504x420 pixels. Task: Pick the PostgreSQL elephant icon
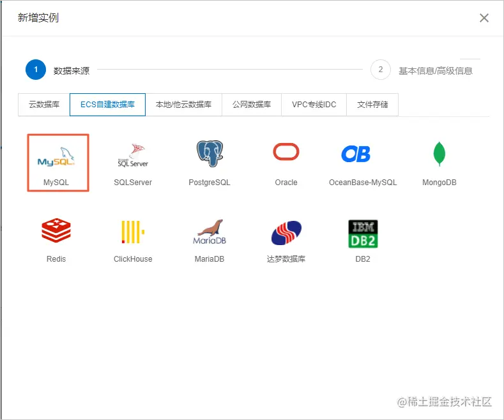click(210, 153)
